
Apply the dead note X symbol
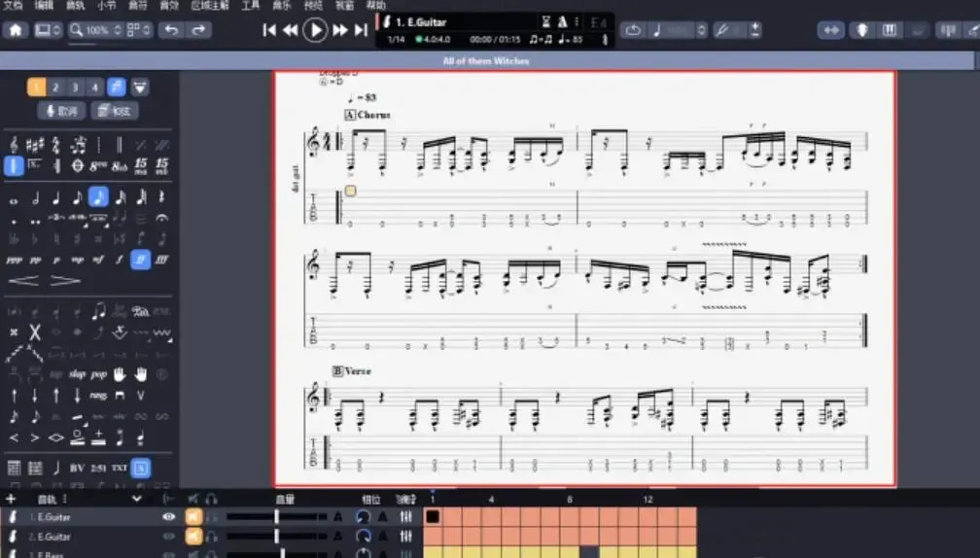35,332
